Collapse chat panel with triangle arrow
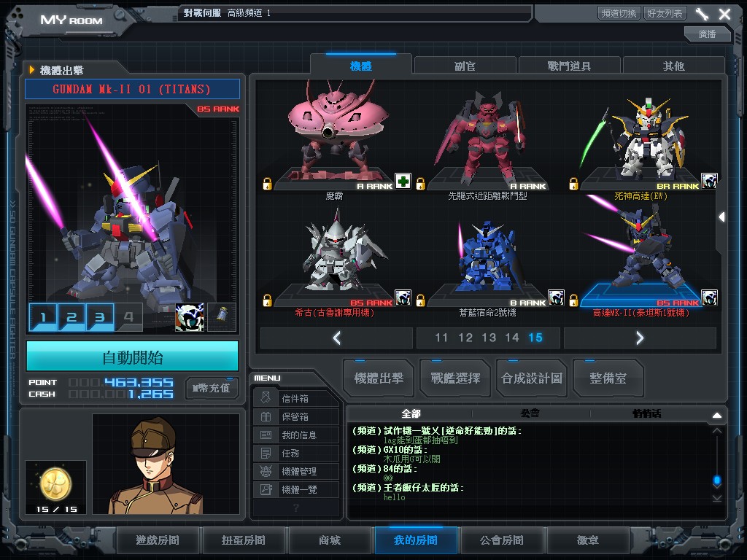The image size is (747, 560). 717,415
